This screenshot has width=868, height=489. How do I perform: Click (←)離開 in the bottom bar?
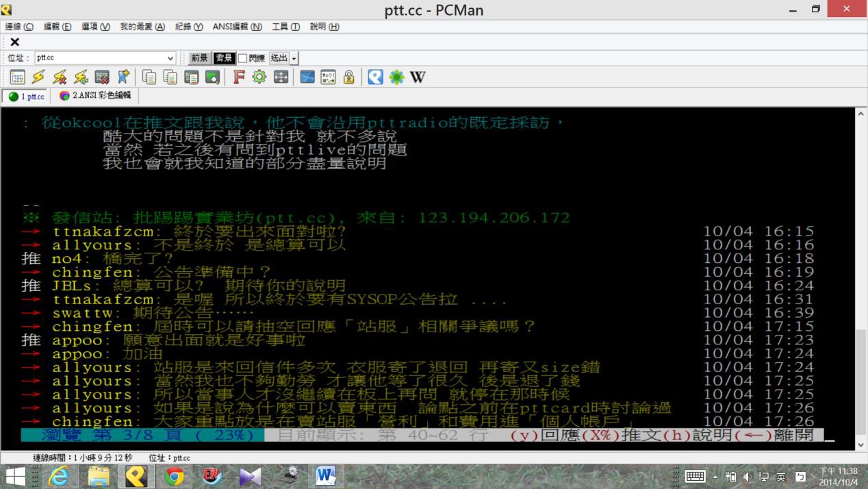coord(774,435)
